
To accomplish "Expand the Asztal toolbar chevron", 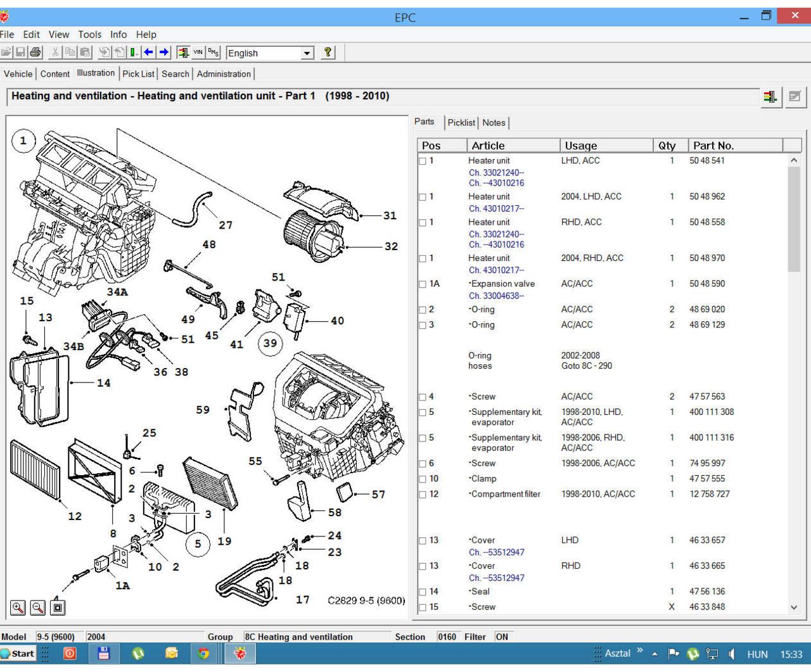I will (x=640, y=651).
